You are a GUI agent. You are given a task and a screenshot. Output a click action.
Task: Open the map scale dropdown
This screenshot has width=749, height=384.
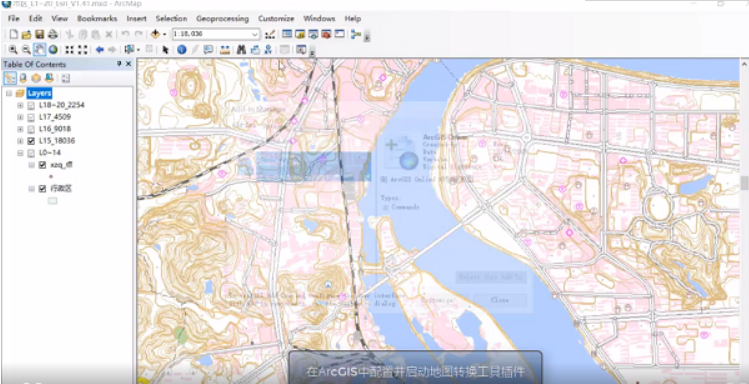click(x=255, y=34)
